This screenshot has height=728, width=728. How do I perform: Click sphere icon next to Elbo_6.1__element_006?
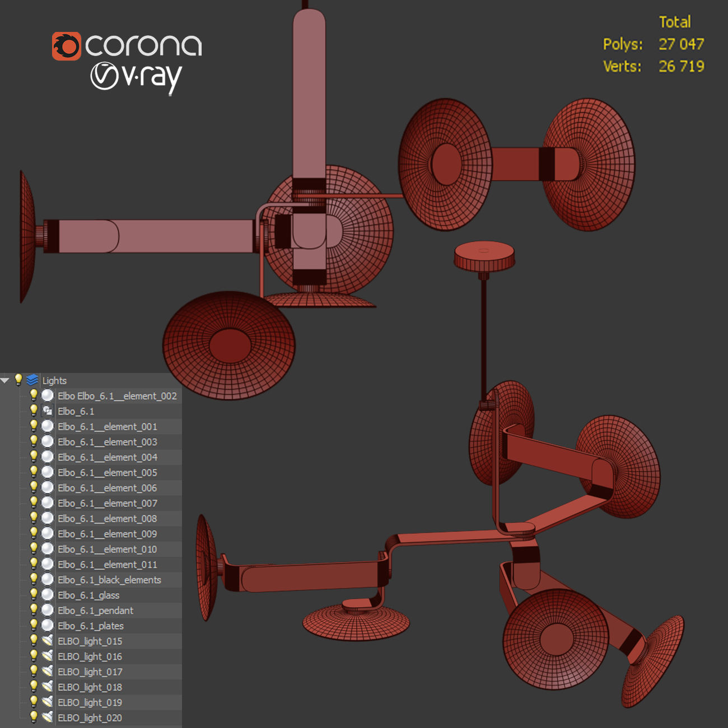tap(48, 488)
